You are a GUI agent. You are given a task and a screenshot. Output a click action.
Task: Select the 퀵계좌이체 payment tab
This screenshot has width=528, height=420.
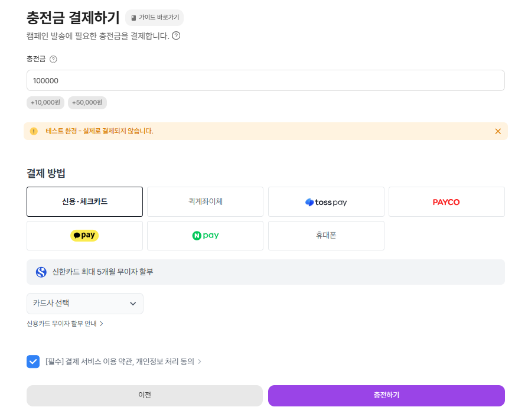[x=205, y=202]
